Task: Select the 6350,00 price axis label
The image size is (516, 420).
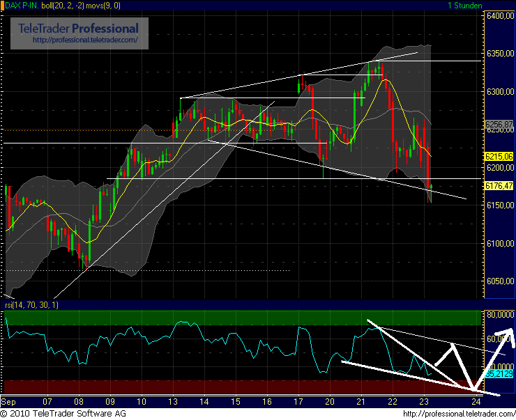Action: 500,54
